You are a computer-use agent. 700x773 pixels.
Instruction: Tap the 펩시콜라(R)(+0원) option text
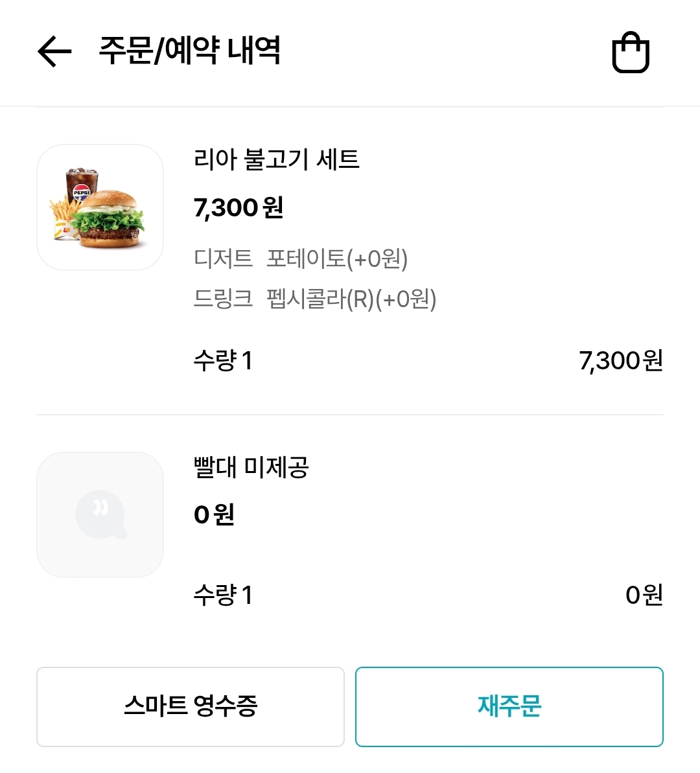(x=351, y=299)
